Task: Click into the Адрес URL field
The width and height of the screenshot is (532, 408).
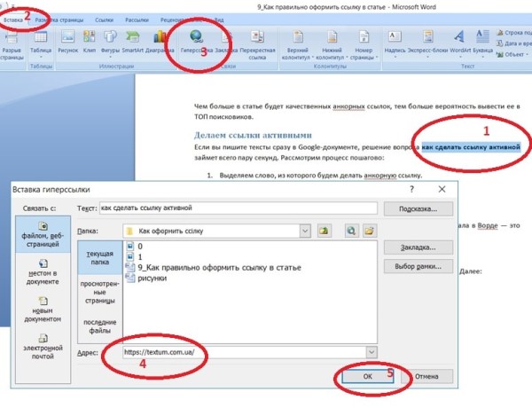Action: pyautogui.click(x=245, y=352)
